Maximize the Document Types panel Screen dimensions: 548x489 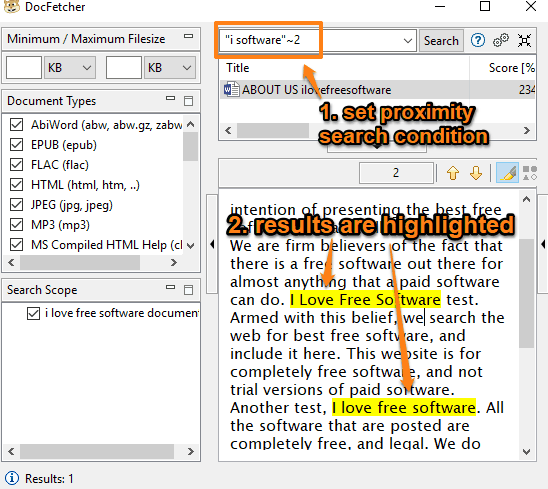(189, 101)
